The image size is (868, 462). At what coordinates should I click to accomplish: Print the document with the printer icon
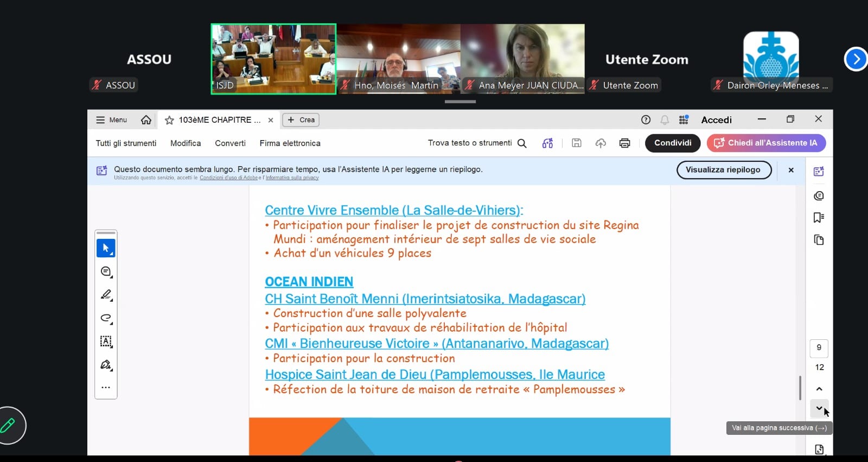pyautogui.click(x=624, y=143)
